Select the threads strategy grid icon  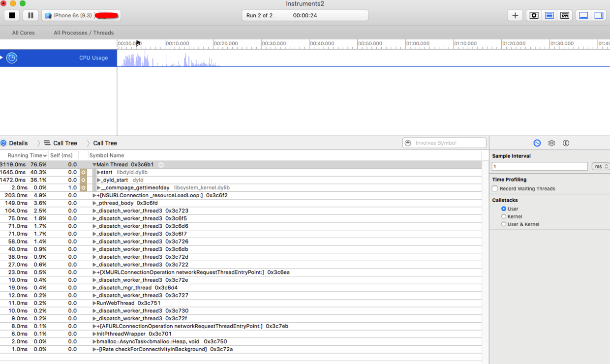click(x=565, y=15)
